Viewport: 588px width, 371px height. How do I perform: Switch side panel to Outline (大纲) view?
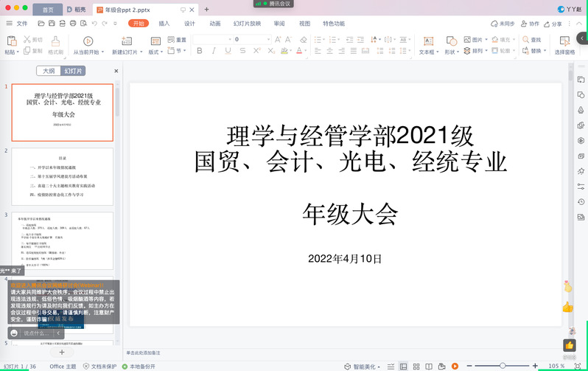coord(48,71)
